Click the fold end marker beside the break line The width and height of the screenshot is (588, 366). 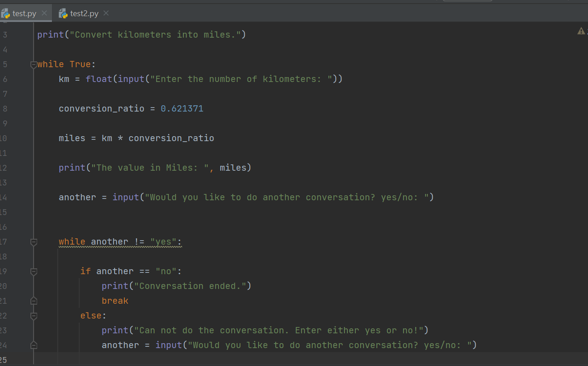(34, 301)
